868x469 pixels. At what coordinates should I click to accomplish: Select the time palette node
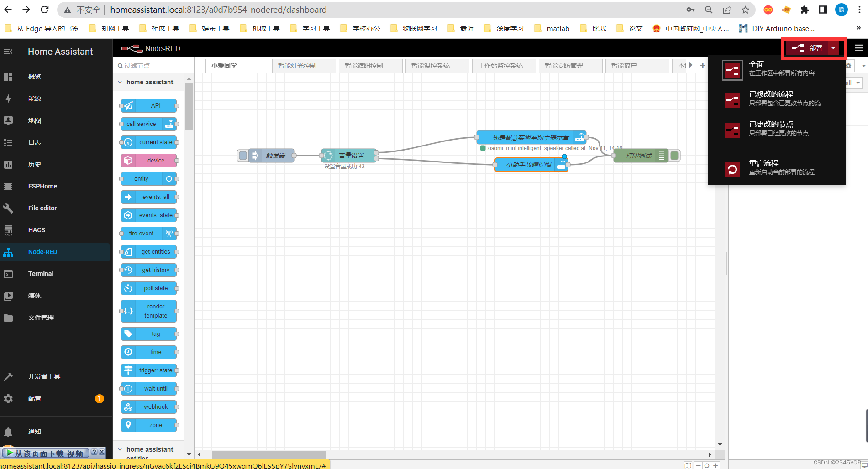click(x=149, y=352)
